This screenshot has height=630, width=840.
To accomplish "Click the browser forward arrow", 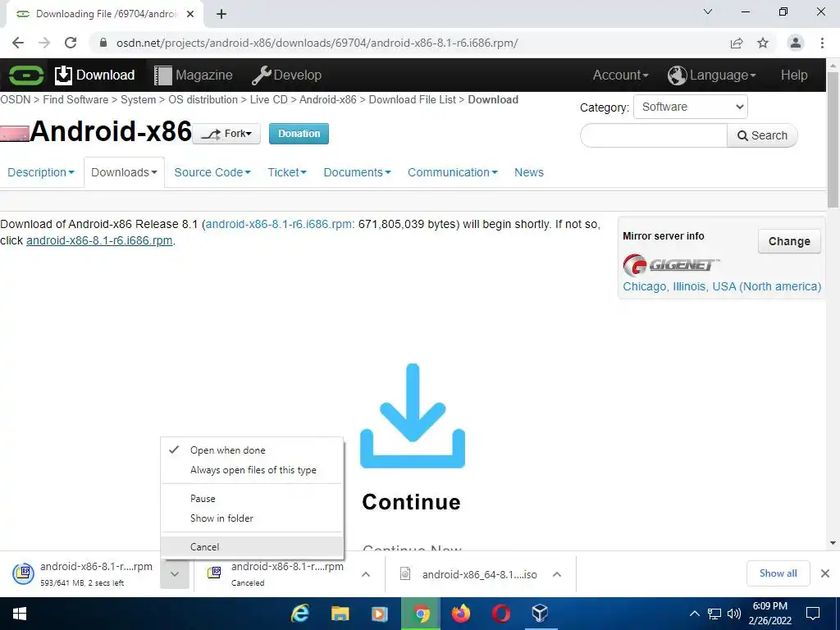I will [44, 43].
